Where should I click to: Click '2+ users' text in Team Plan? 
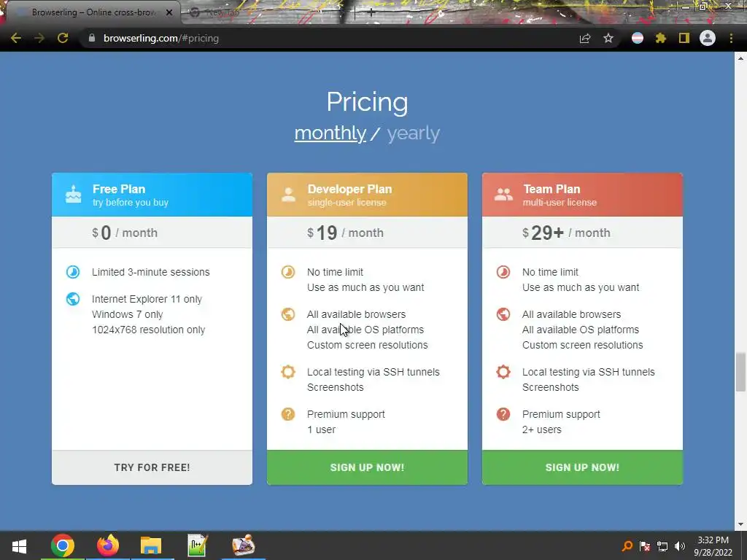[542, 429]
